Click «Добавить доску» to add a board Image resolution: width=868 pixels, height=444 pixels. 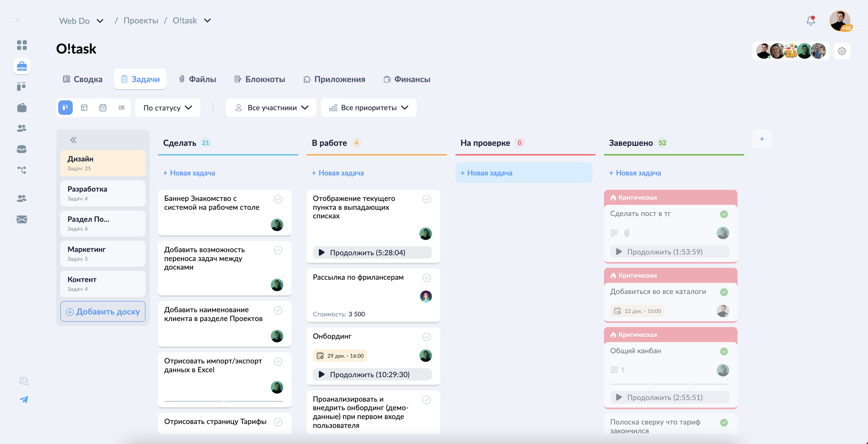[103, 311]
